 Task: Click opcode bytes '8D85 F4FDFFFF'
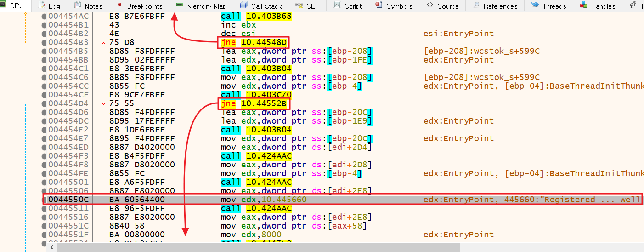(x=142, y=112)
